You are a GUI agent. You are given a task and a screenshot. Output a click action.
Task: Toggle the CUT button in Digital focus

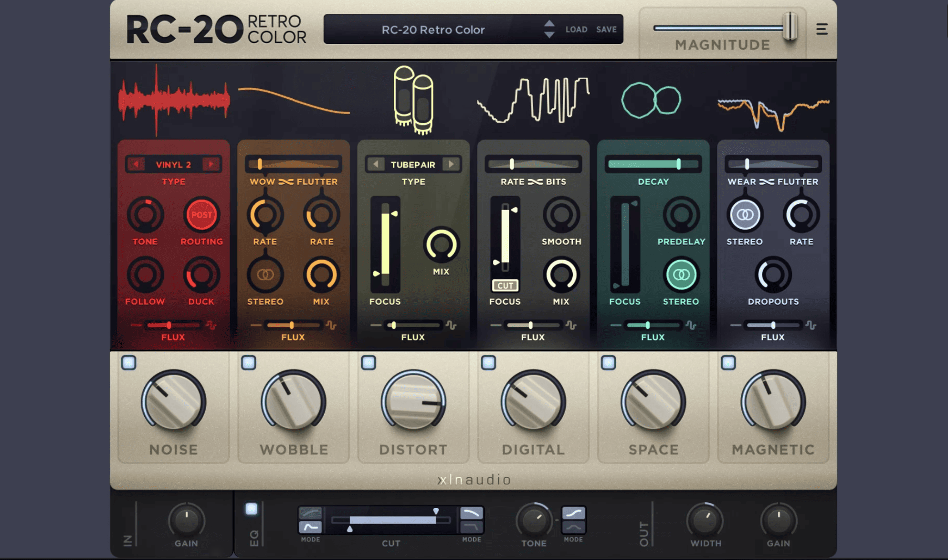tap(505, 285)
